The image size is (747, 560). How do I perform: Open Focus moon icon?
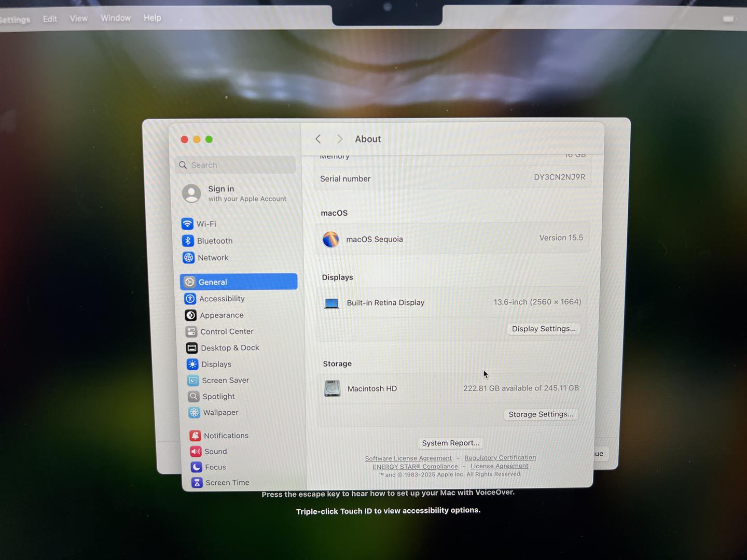(196, 467)
